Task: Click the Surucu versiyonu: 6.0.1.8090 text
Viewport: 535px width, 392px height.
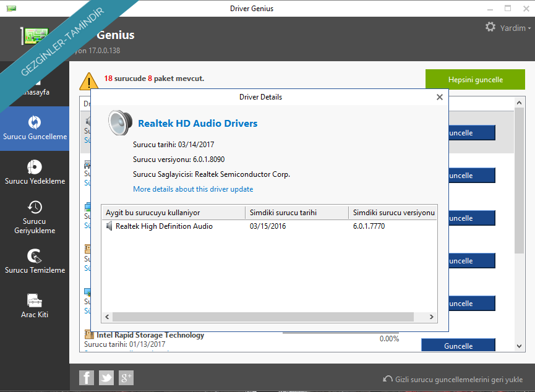Action: tap(179, 160)
